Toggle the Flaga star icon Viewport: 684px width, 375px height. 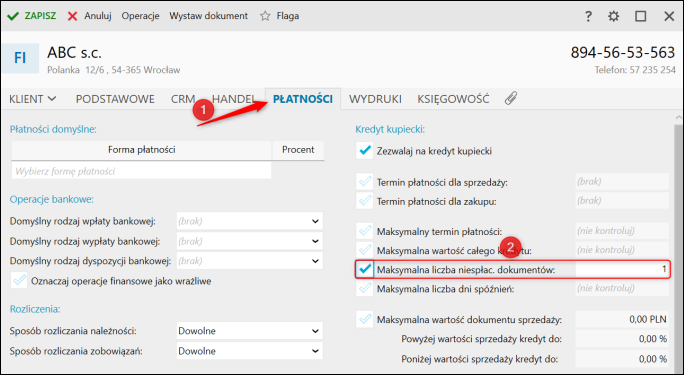click(x=265, y=16)
